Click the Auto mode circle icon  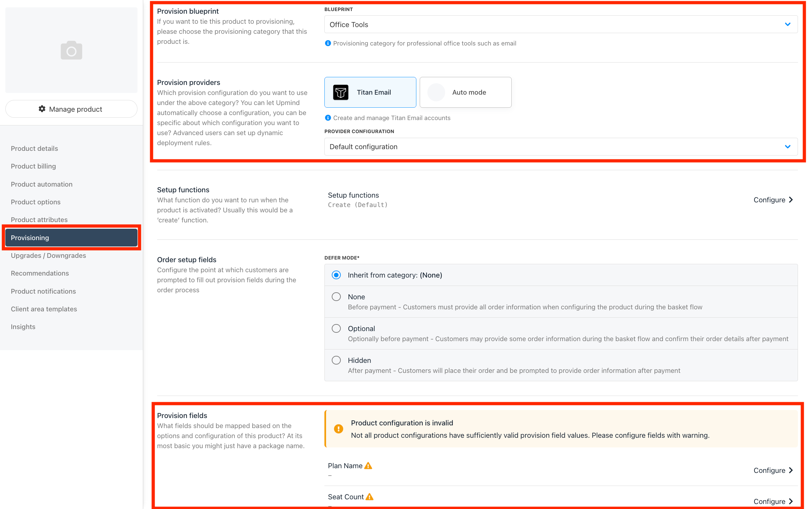(436, 92)
